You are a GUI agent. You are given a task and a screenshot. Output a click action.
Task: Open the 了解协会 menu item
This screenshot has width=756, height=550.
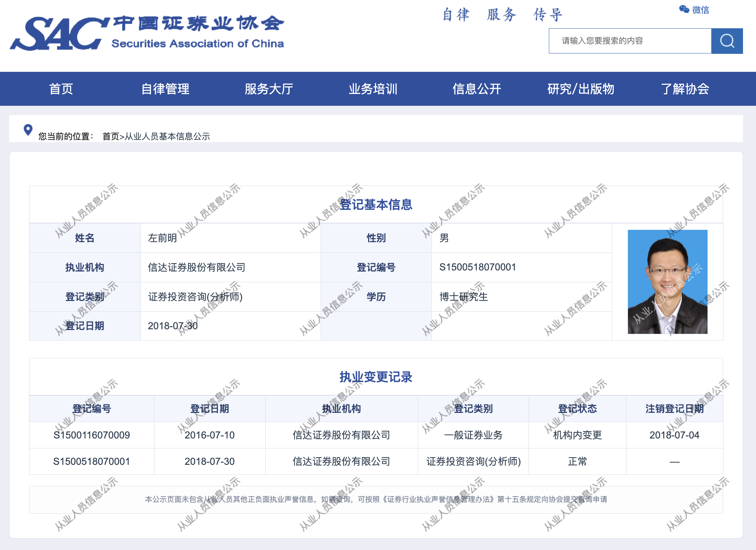tap(685, 89)
